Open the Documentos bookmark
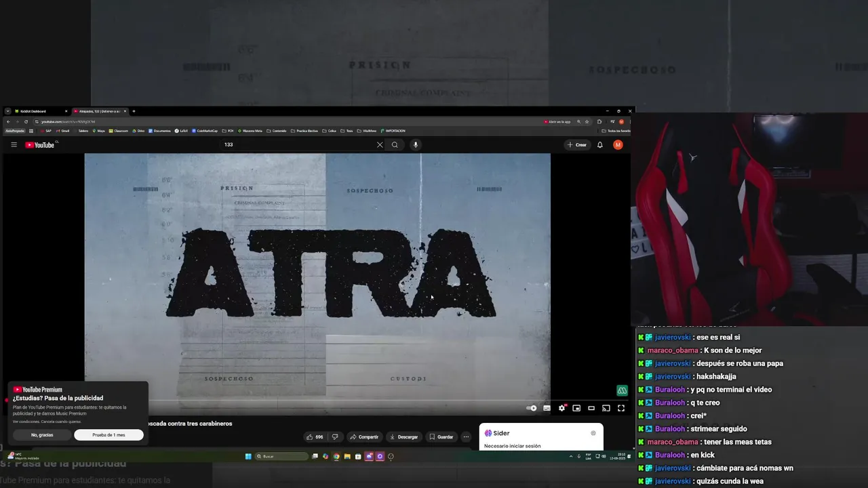 (x=159, y=131)
